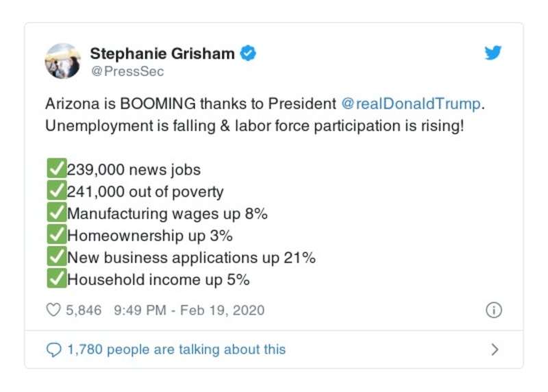The width and height of the screenshot is (548, 392).
Task: Click the blue reply bubble icon
Action: (53, 350)
